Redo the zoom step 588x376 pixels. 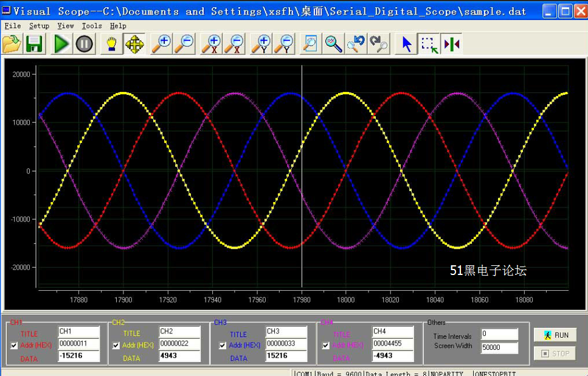[x=378, y=44]
